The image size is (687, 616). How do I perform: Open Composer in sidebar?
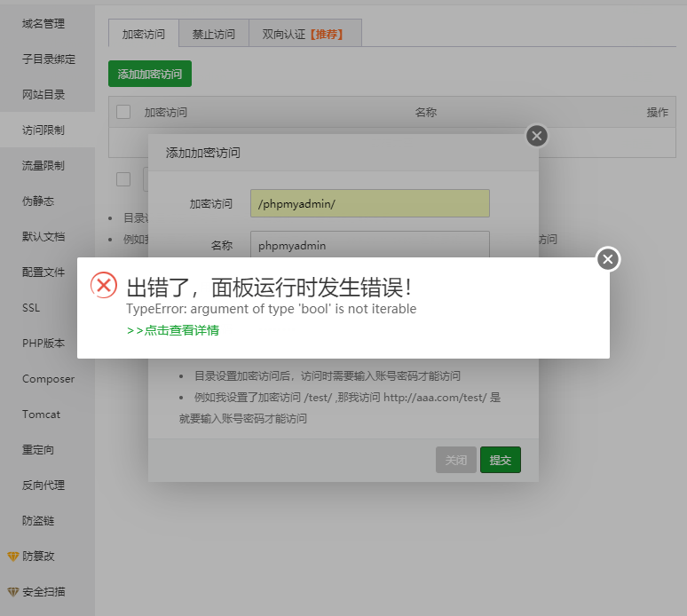(x=48, y=379)
